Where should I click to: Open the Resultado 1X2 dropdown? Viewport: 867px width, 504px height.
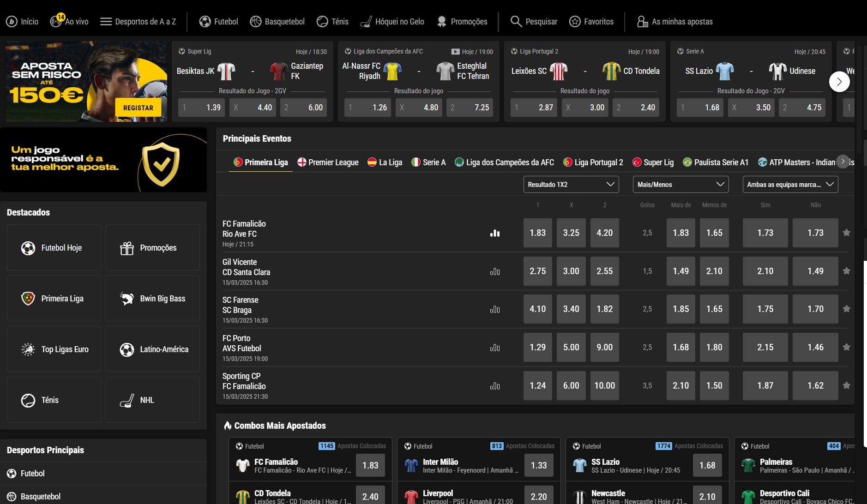pyautogui.click(x=571, y=184)
